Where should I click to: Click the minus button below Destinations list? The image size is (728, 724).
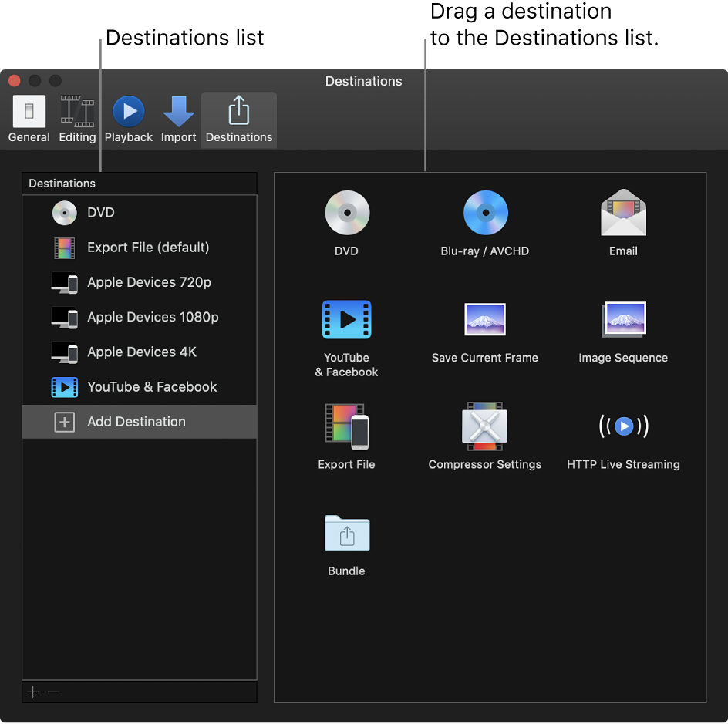point(53,692)
